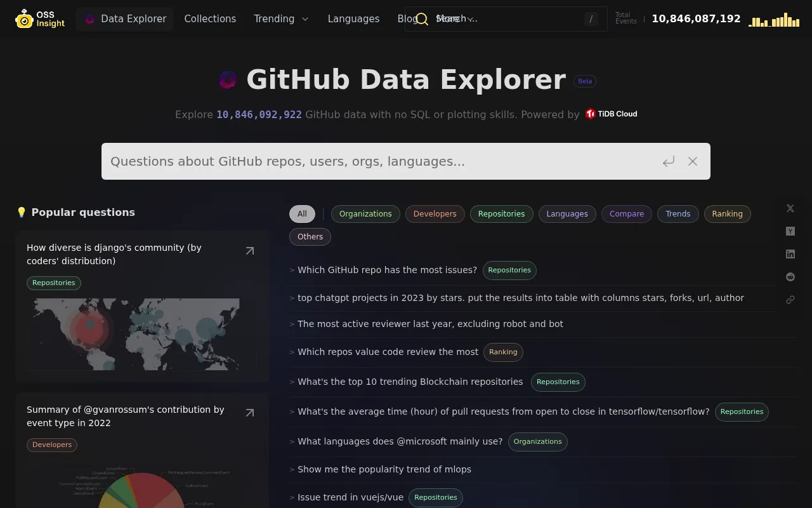This screenshot has height=508, width=812.
Task: Ask "Which GitHub repo has the most issues?"
Action: click(387, 270)
